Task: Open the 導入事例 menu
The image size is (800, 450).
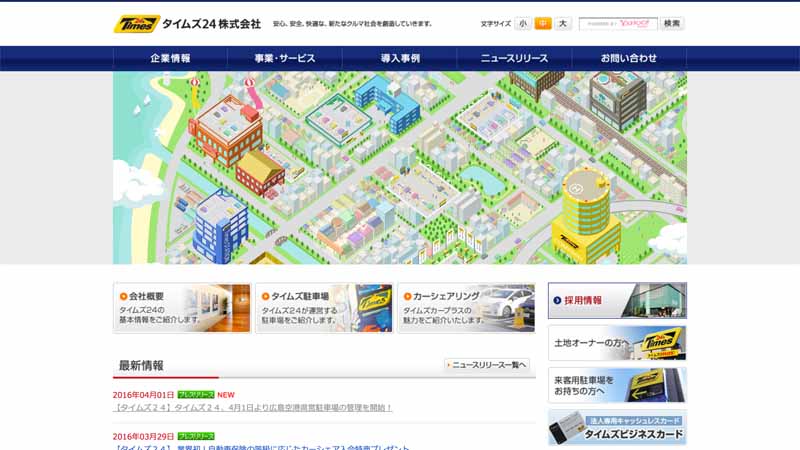Action: tap(400, 58)
